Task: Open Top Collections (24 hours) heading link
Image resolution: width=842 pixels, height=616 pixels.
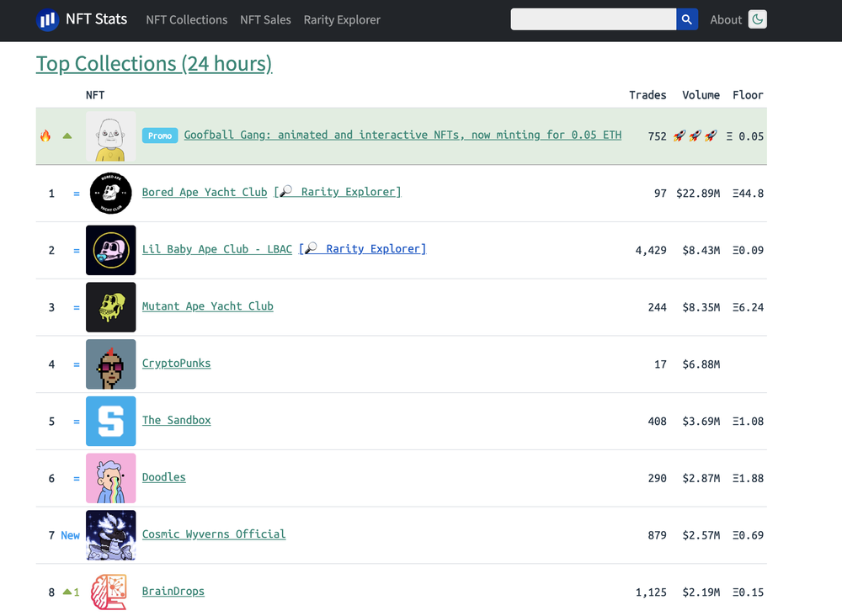Action: click(154, 64)
